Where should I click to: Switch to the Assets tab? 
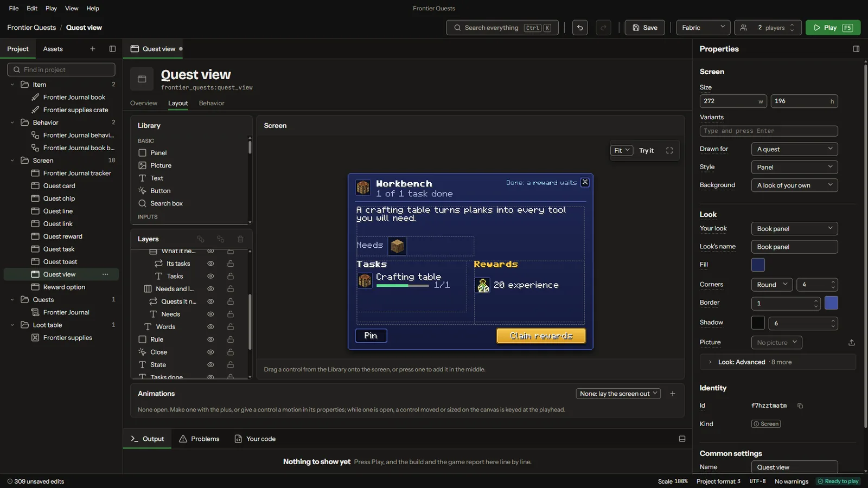pos(53,49)
